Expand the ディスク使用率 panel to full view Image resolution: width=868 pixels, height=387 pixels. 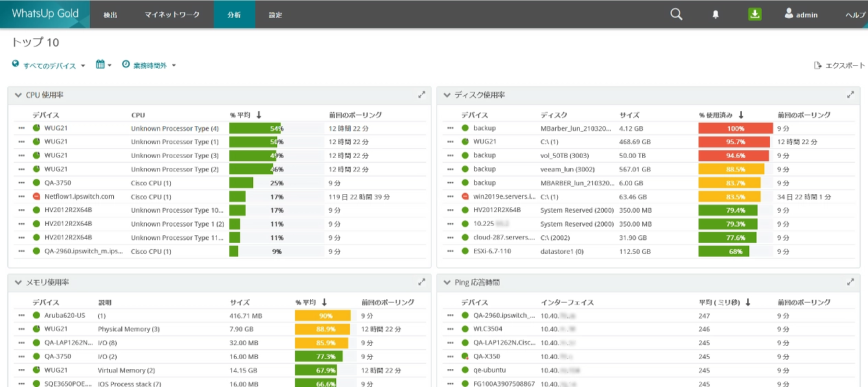coord(851,95)
